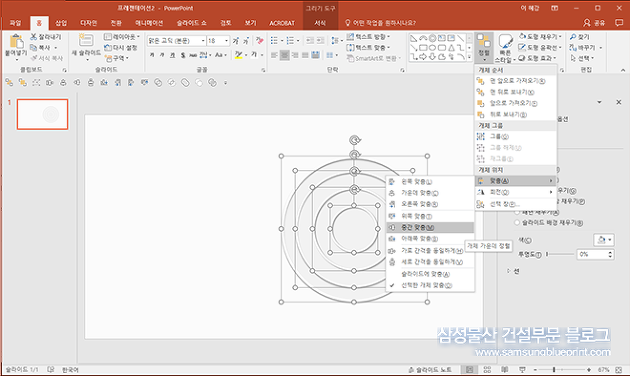The height and width of the screenshot is (376, 630).
Task: Open Rotate (회전) submenu
Action: click(x=516, y=192)
